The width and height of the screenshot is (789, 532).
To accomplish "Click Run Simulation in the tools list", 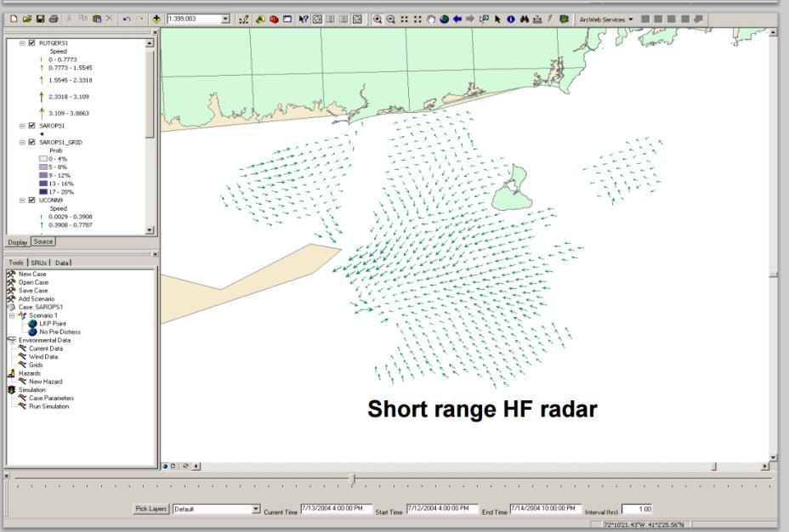I will click(48, 406).
